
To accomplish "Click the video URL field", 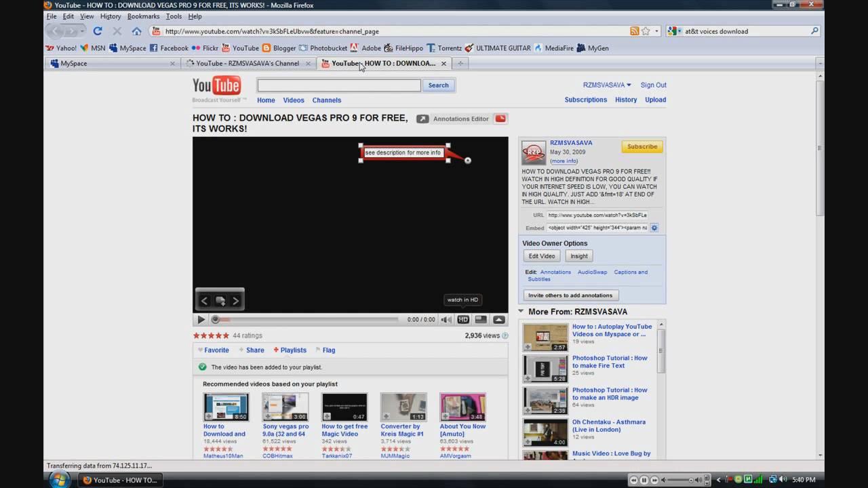I will pos(597,215).
